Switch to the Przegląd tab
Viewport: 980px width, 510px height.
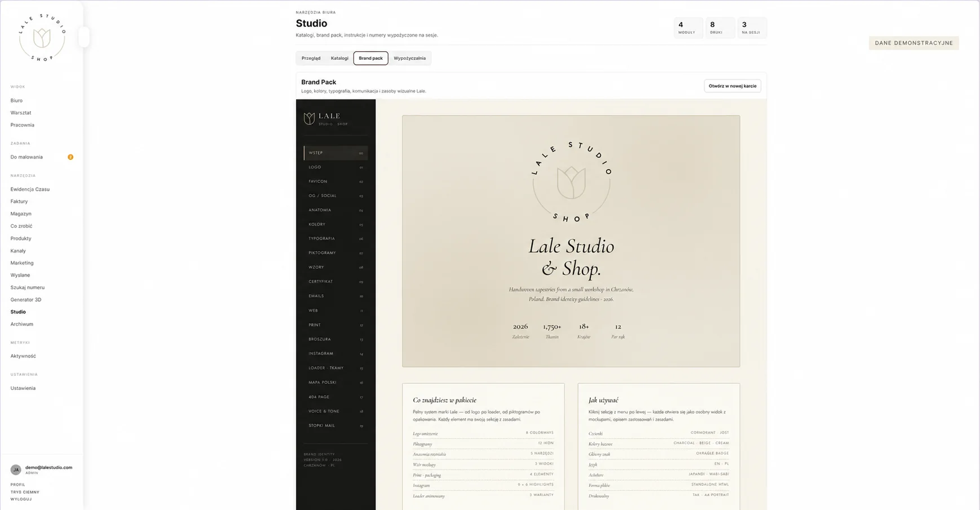[311, 58]
